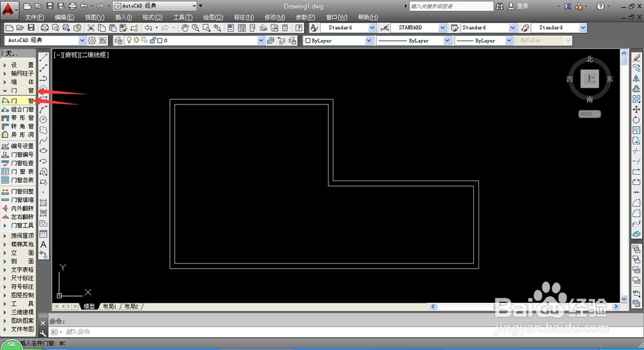Image resolution: width=644 pixels, height=350 pixels.
Task: Click the Zoom Realtime magnifier icon
Action: 196,28
